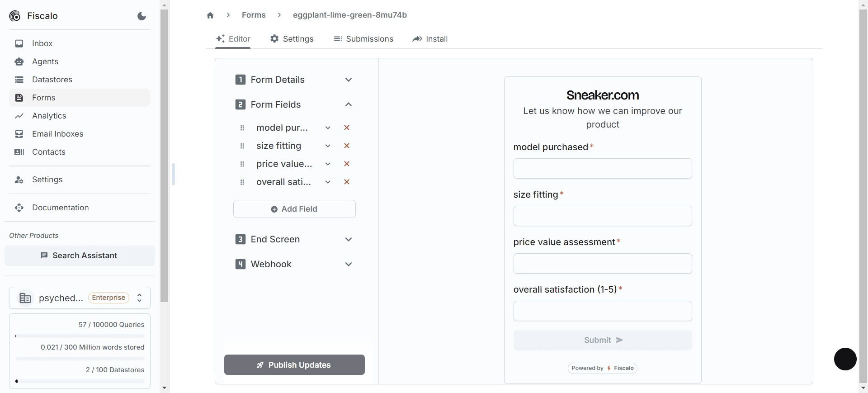Expand the price value field options

328,164
